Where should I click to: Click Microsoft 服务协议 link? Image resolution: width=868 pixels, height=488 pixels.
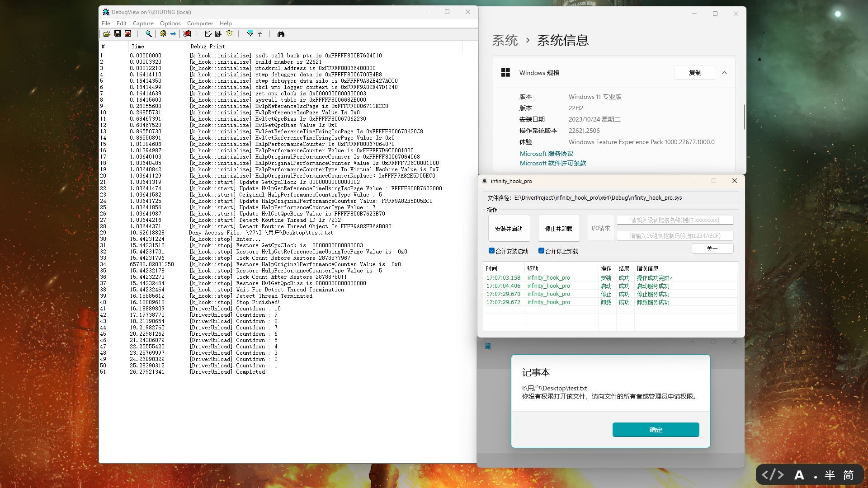point(546,154)
